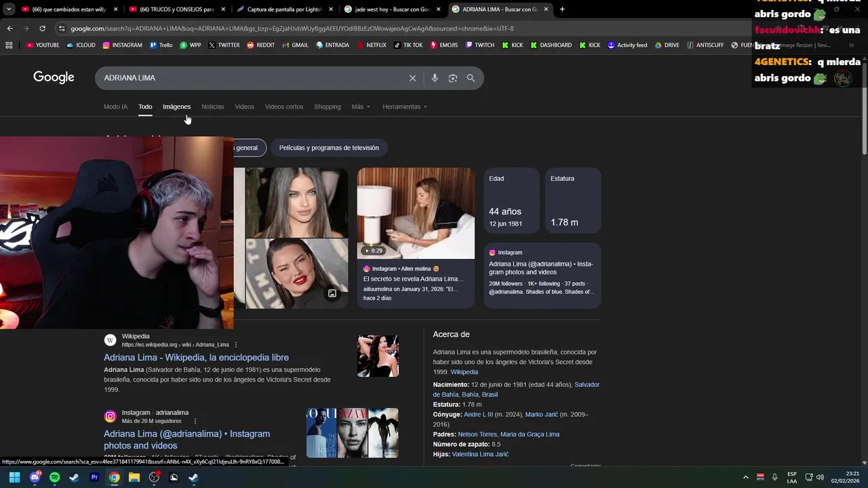Open Chrome tab search dropdown arrow
Image resolution: width=868 pixels, height=488 pixels.
click(8, 9)
